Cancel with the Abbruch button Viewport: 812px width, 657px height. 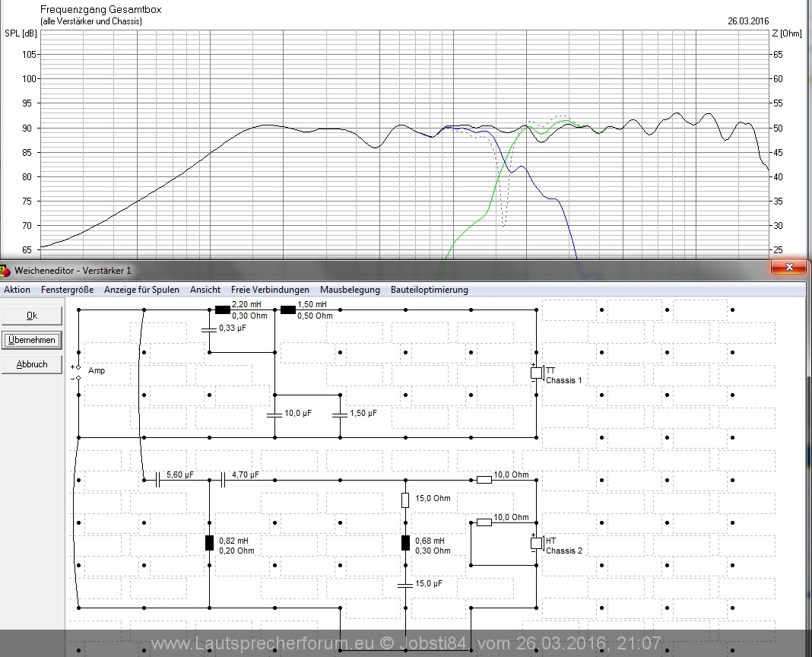(x=31, y=364)
